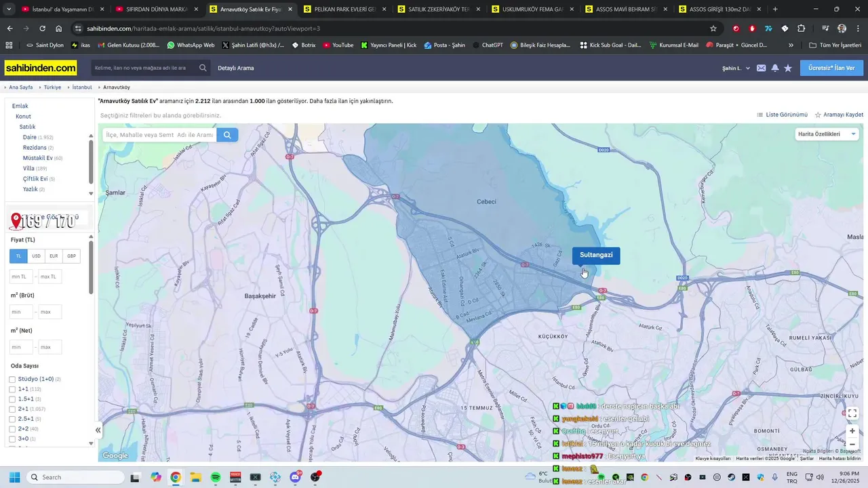Open the messages envelope icon in header
The image size is (868, 488).
762,68
